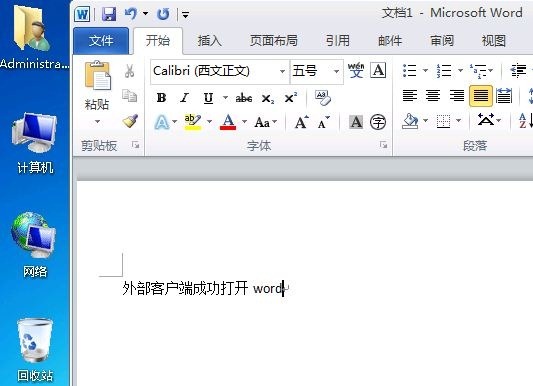
Task: Click the Word application icon in title bar
Action: (x=82, y=14)
